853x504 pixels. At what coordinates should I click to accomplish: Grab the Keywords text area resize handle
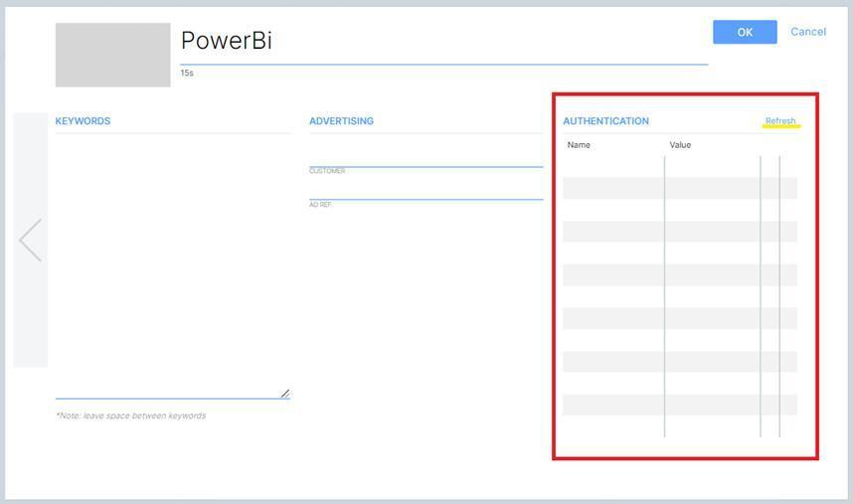pyautogui.click(x=285, y=393)
